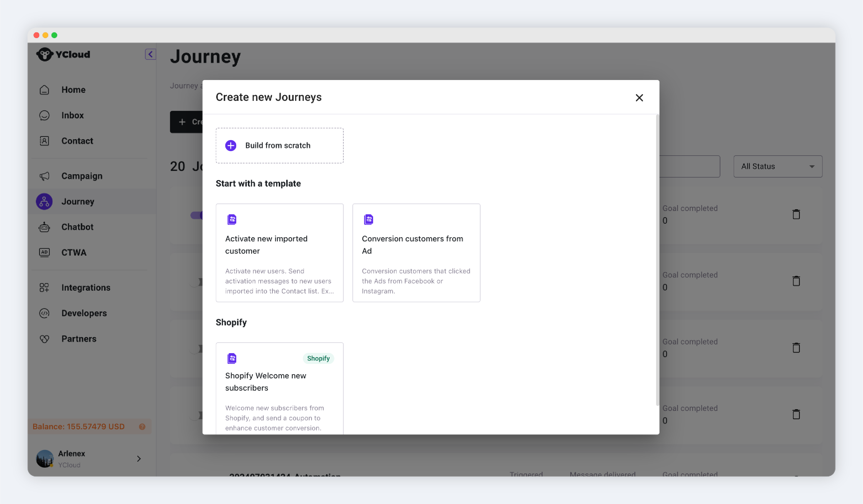Click the trash icon on the fourth journey row
Image resolution: width=863 pixels, height=504 pixels.
click(796, 414)
